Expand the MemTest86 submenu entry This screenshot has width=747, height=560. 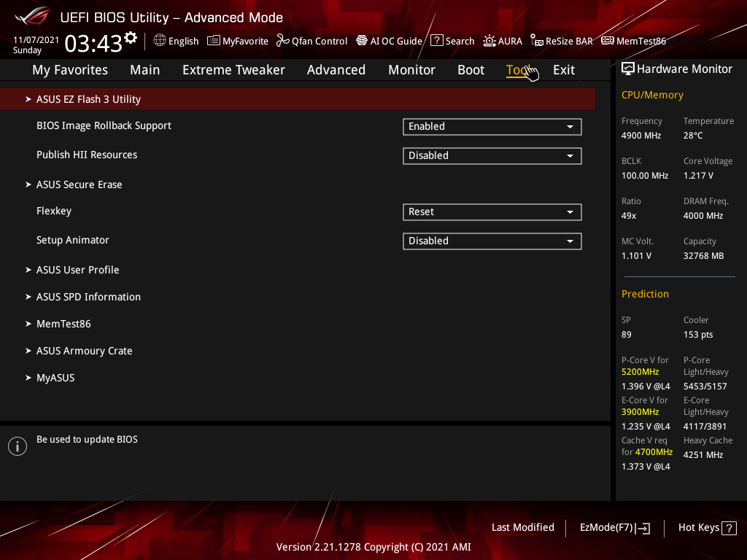(x=63, y=324)
